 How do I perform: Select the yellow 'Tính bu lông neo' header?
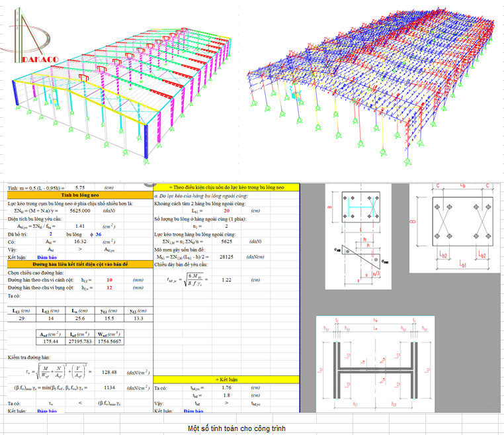pos(77,195)
